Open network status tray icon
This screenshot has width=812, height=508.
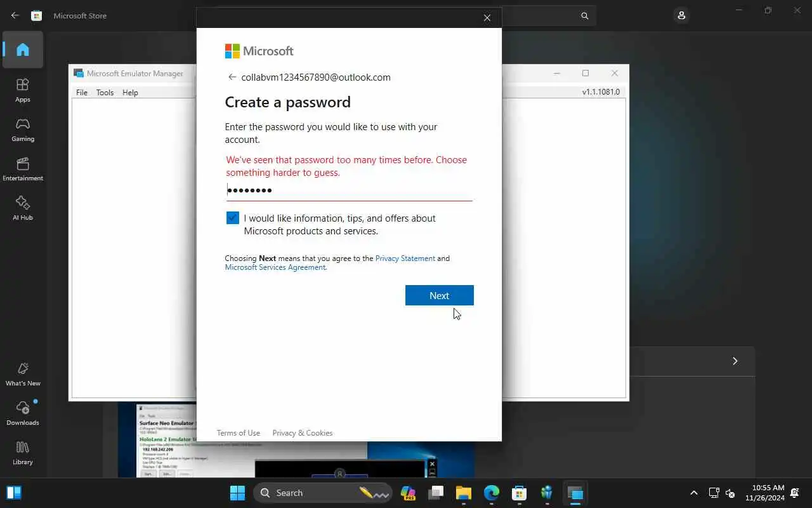(714, 493)
